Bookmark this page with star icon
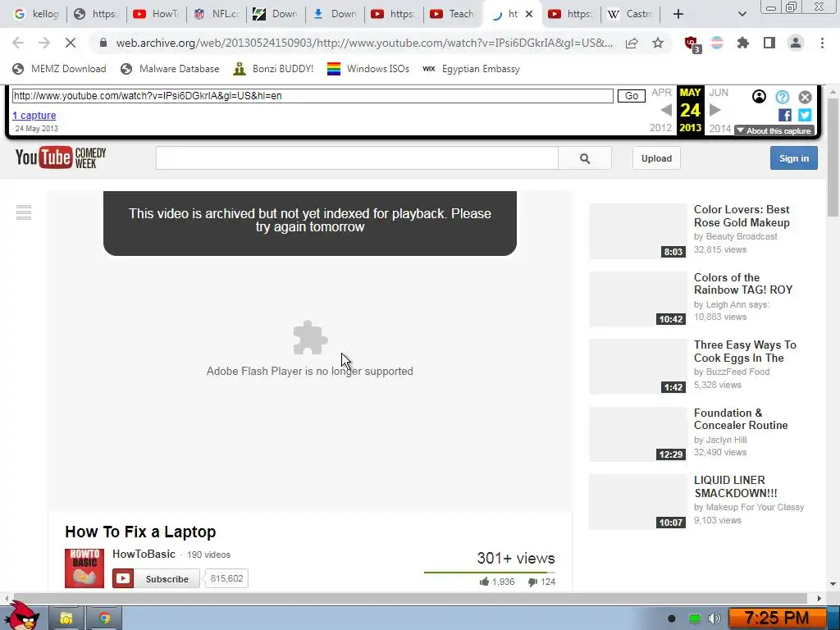Screen dimensions: 840x630 pos(658,43)
